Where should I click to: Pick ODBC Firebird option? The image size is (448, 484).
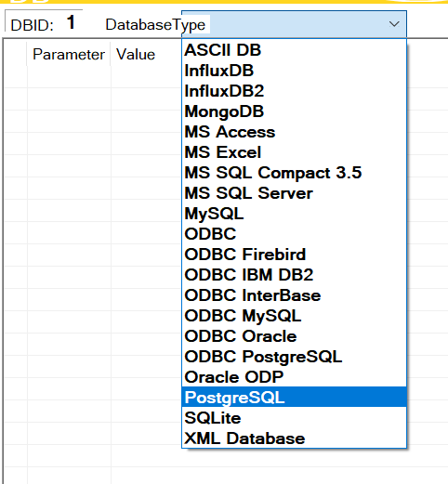(x=294, y=255)
